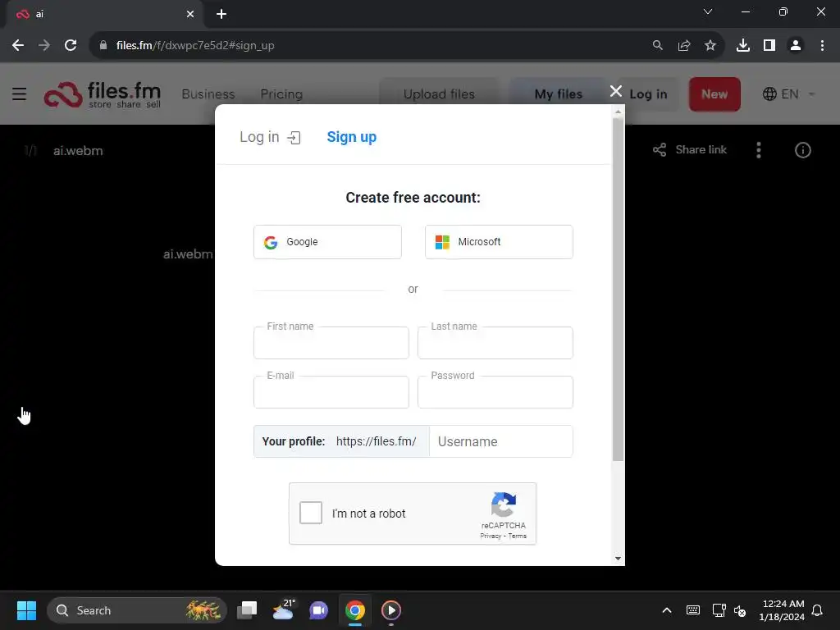This screenshot has height=630, width=840.
Task: Show hidden system tray icons
Action: click(x=667, y=610)
